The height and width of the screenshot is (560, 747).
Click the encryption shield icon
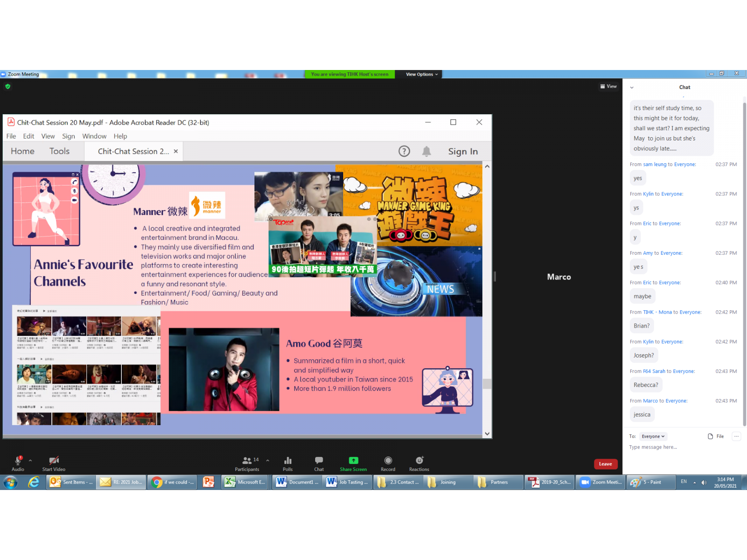pos(7,86)
